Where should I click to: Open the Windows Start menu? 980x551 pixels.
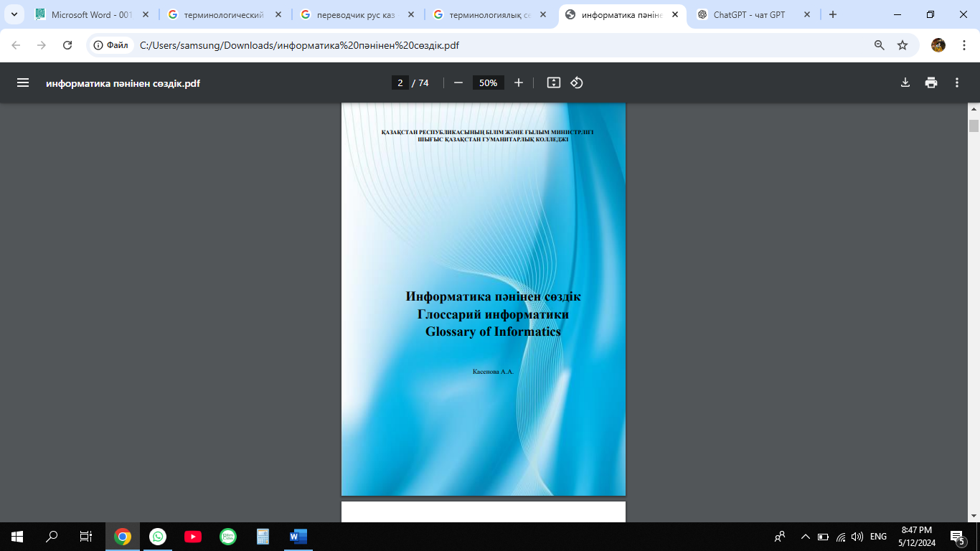tap(17, 537)
